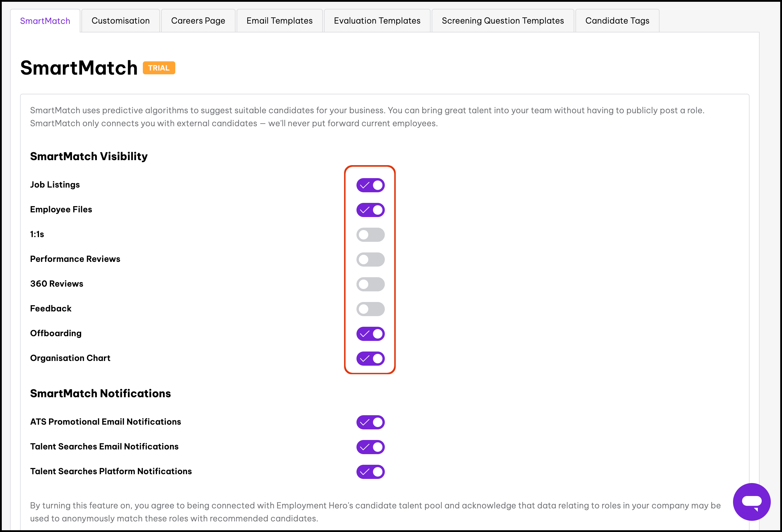Click the orange TRIAL badge
This screenshot has height=532, width=782.
tap(159, 68)
